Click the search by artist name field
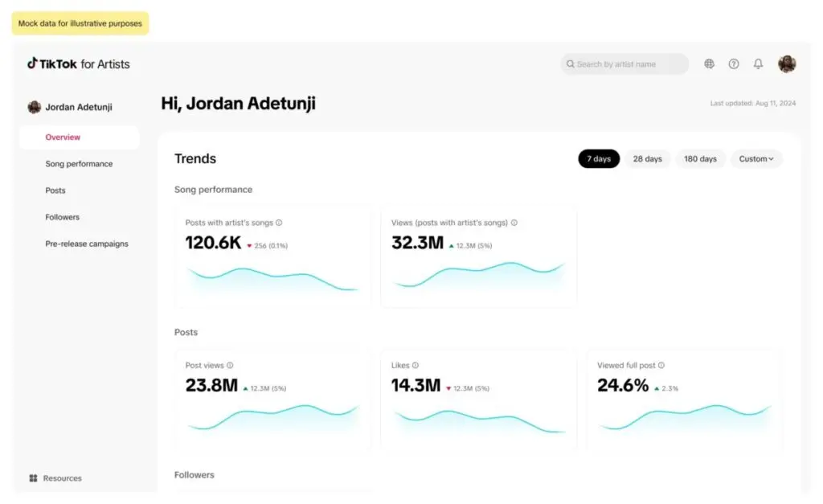 point(624,64)
